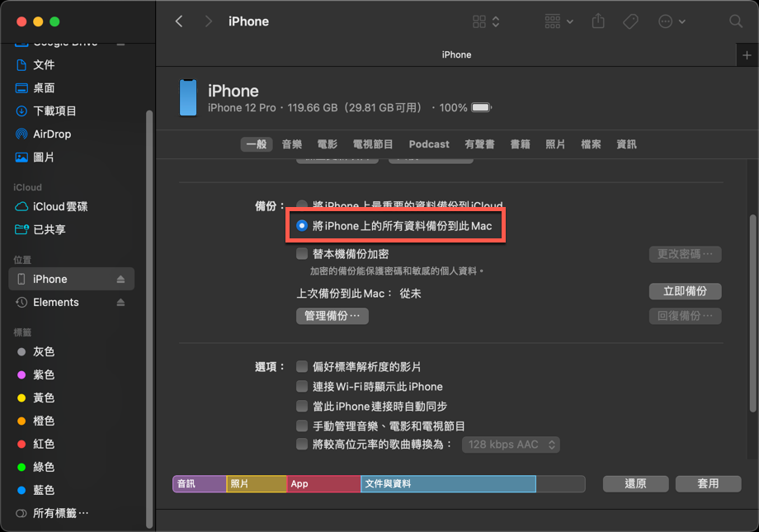The height and width of the screenshot is (532, 759).
Task: Switch to the 電視節目 tab
Action: click(373, 144)
